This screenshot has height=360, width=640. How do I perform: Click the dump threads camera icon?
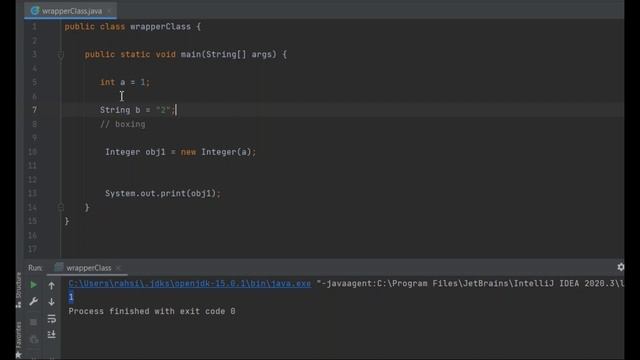point(33,340)
